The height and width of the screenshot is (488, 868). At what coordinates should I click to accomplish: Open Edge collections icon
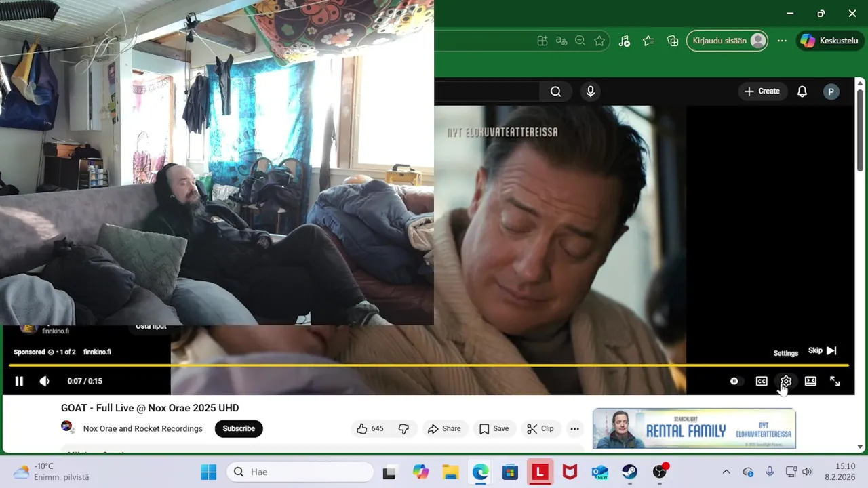pyautogui.click(x=673, y=41)
